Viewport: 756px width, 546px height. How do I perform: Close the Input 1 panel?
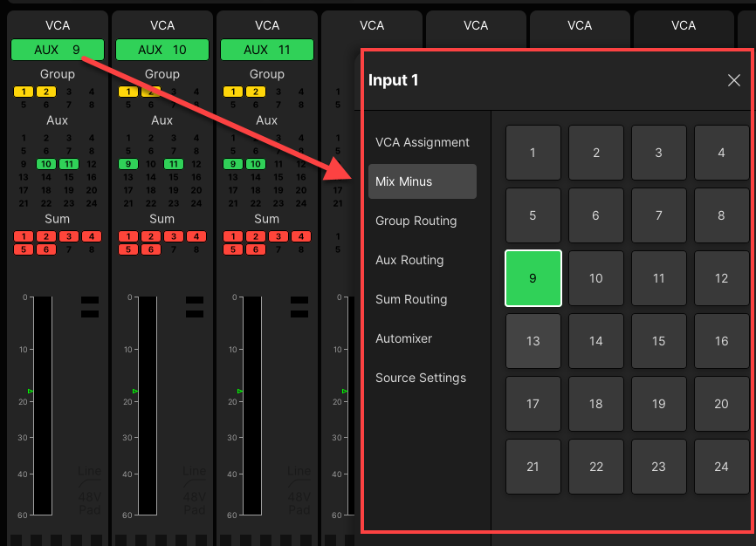point(733,80)
